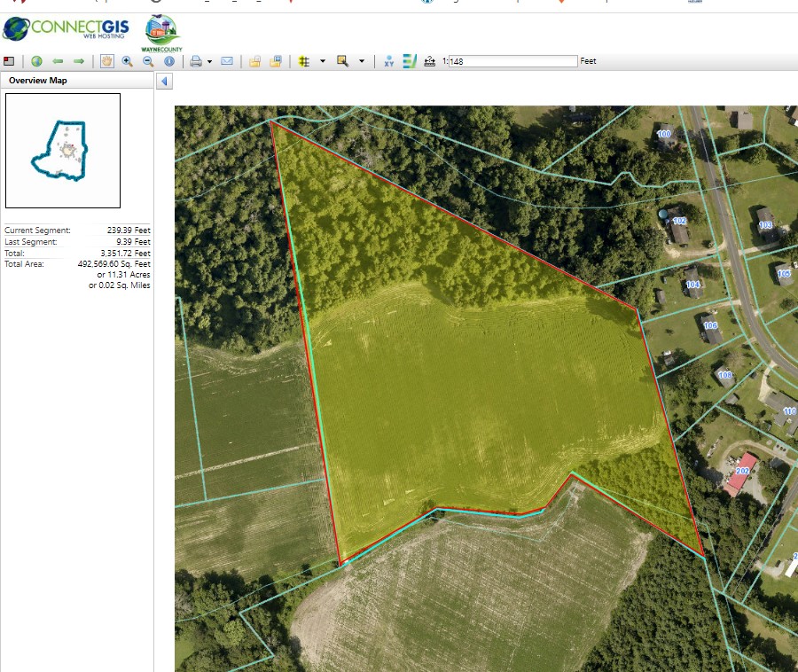798x672 pixels.
Task: Collapse the side panel with the arrow
Action: coord(165,82)
